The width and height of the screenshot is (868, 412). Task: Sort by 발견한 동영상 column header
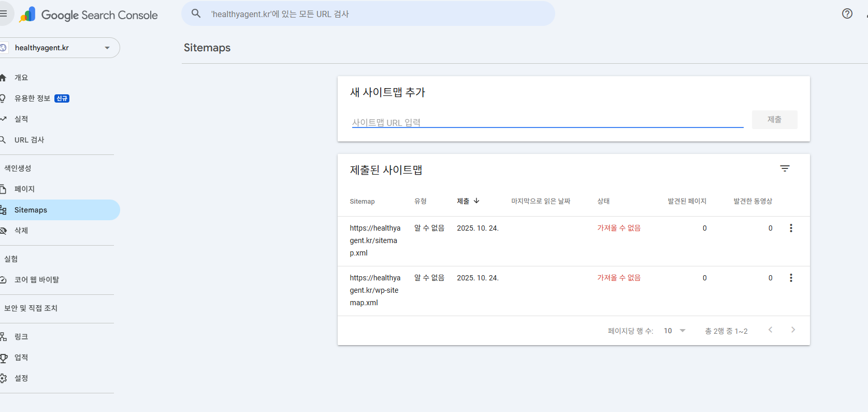(x=753, y=201)
